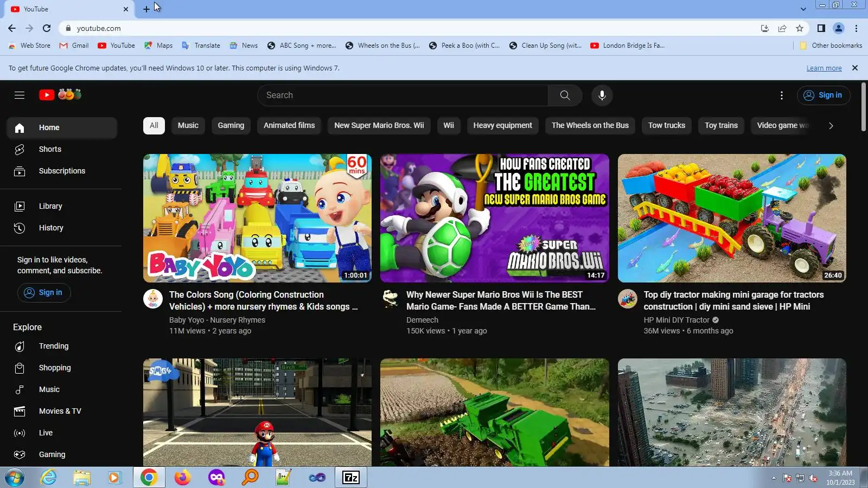This screenshot has width=868, height=488.
Task: Select the Gaming filter chip
Action: (x=231, y=125)
